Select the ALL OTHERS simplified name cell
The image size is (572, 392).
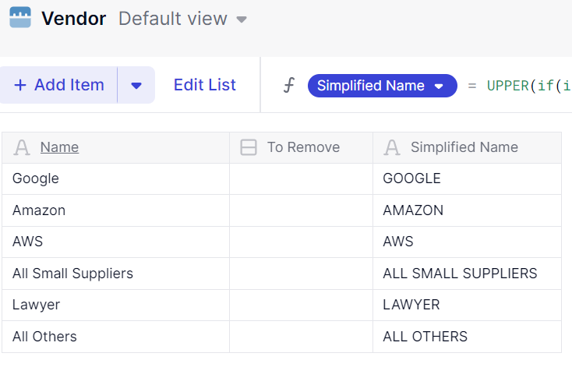(467, 337)
